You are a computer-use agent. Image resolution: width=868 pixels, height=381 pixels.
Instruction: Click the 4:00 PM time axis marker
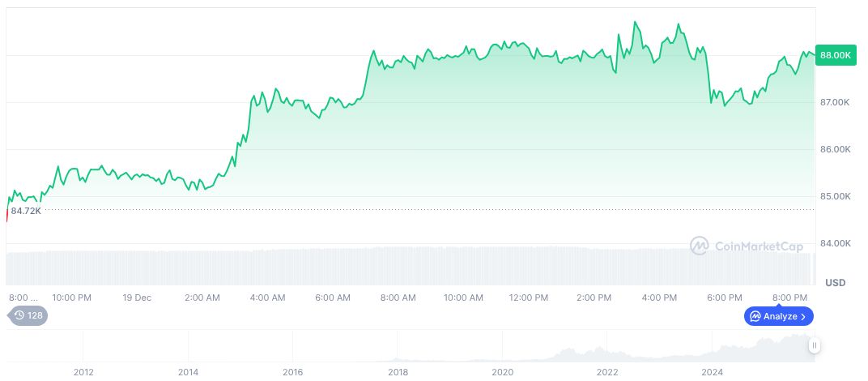[659, 298]
